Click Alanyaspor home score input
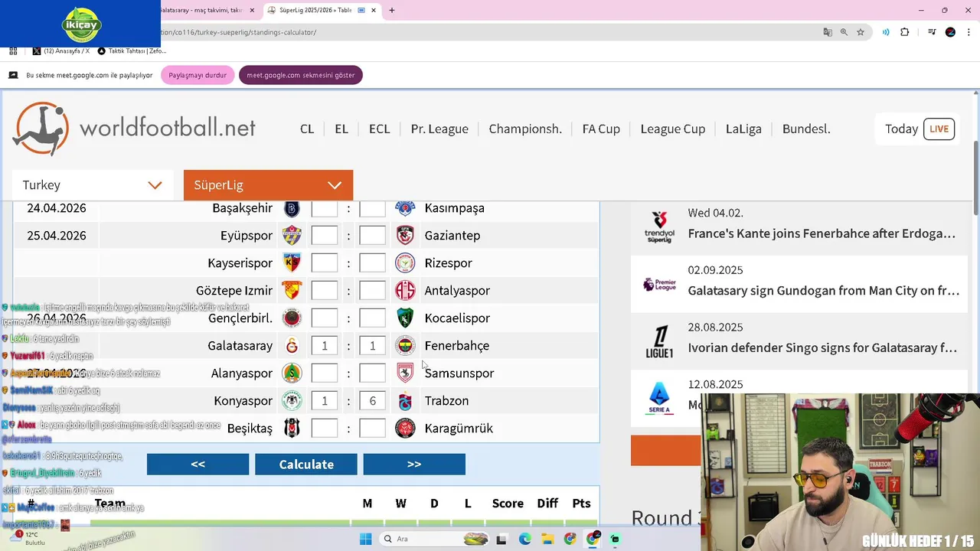The width and height of the screenshot is (980, 551). 324,373
